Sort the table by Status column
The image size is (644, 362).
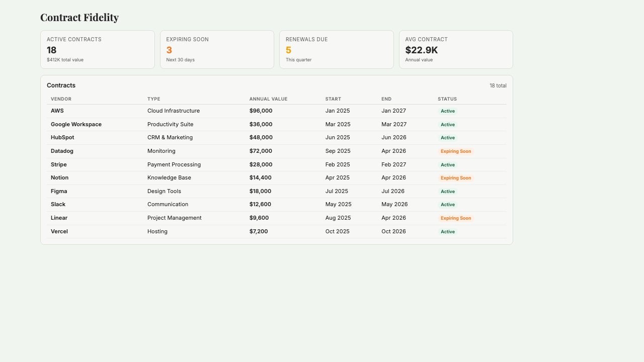click(x=447, y=99)
